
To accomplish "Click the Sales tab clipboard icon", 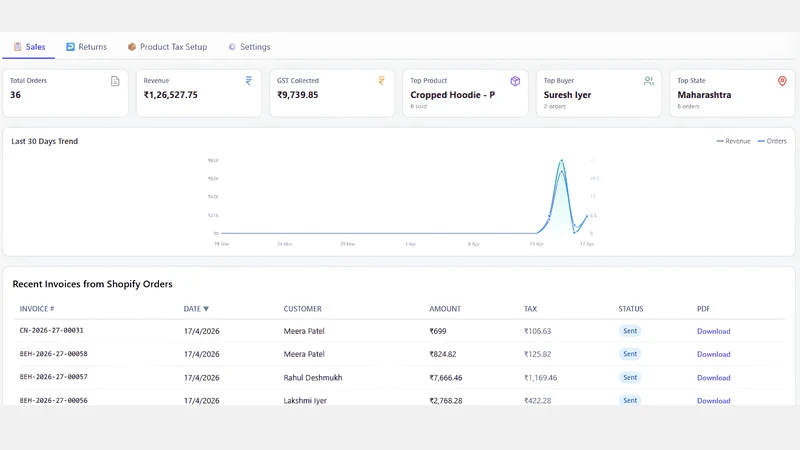I will (17, 47).
